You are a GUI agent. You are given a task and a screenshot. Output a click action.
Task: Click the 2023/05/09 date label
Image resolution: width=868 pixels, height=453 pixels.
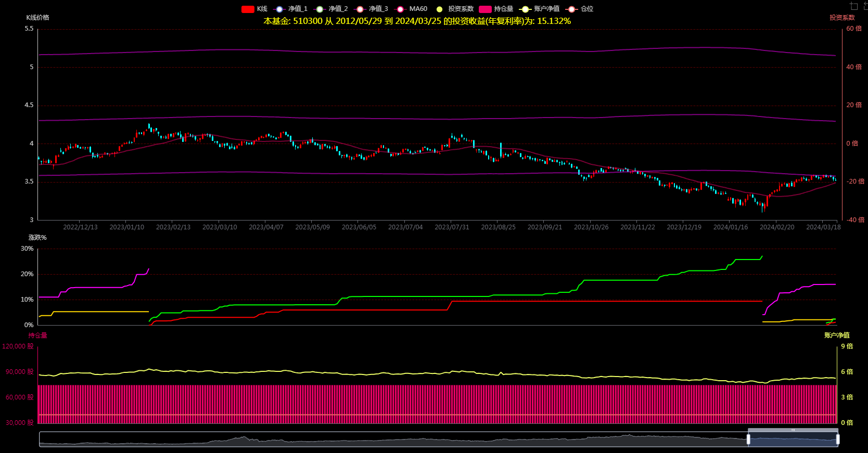(312, 227)
